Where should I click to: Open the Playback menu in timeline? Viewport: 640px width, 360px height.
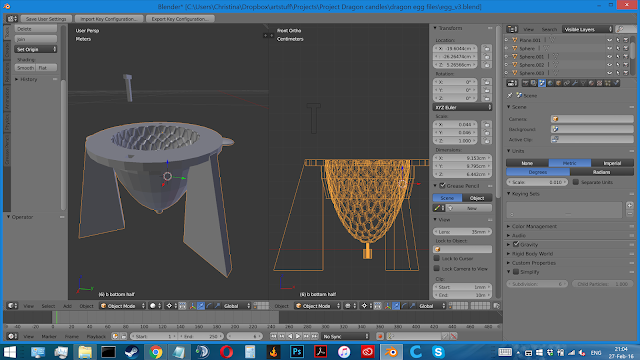pos(96,336)
